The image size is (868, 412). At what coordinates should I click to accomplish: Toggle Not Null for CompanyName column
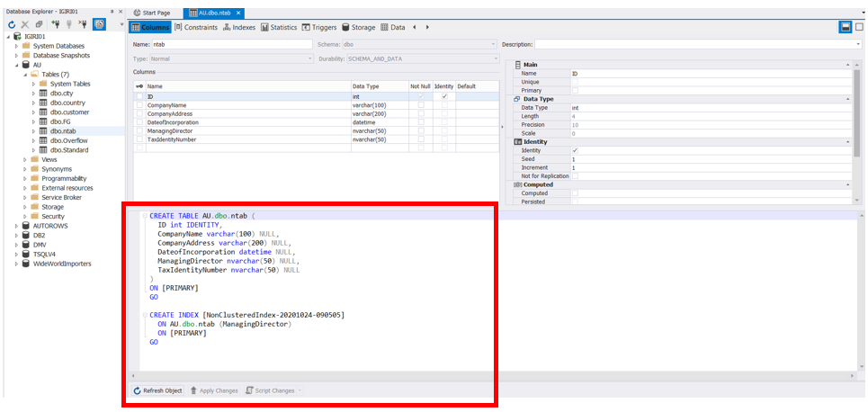[421, 104]
